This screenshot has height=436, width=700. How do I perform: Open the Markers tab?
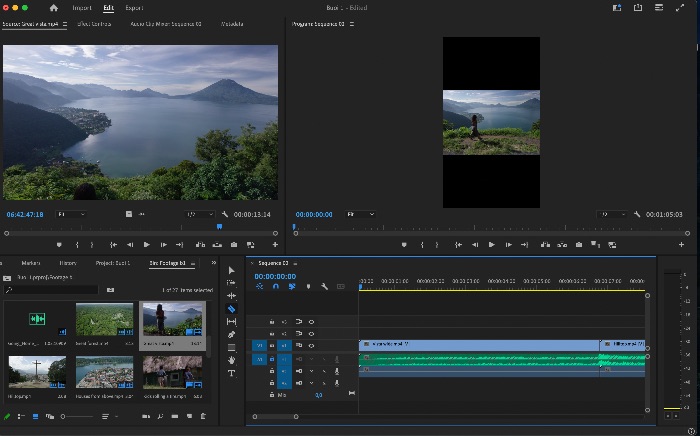pos(31,263)
